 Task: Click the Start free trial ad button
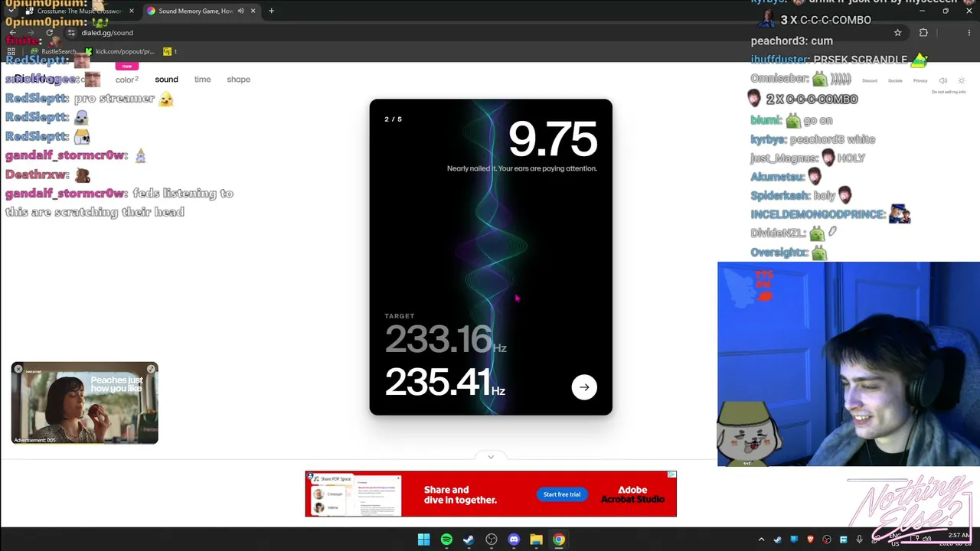(x=562, y=494)
